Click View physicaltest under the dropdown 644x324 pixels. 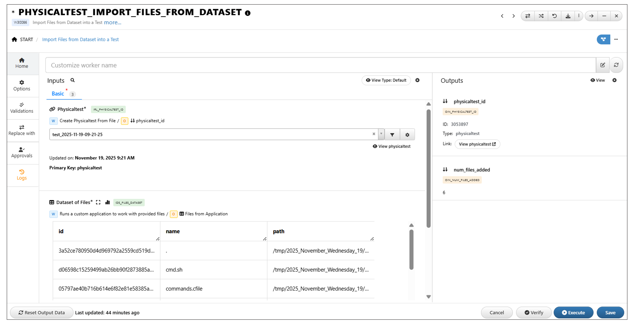(x=392, y=147)
